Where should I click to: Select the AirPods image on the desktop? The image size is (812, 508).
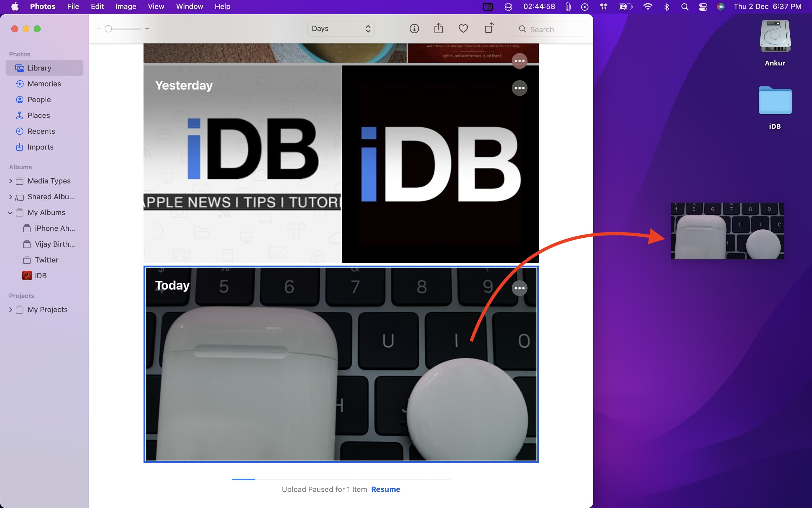pos(727,231)
